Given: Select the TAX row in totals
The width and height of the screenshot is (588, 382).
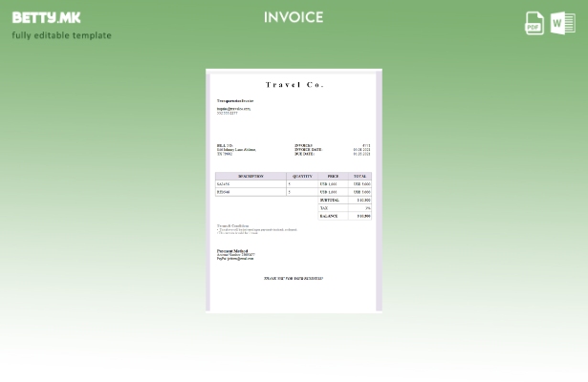Looking at the screenshot, I should click(324, 208).
